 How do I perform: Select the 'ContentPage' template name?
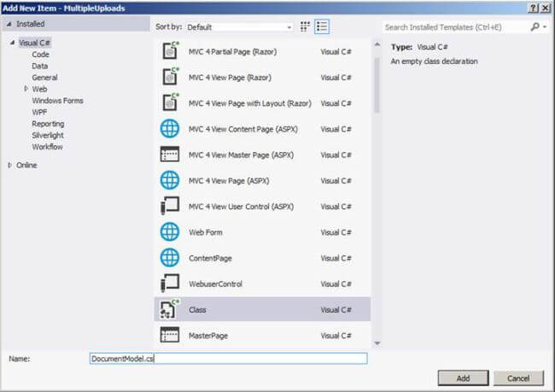click(x=210, y=258)
